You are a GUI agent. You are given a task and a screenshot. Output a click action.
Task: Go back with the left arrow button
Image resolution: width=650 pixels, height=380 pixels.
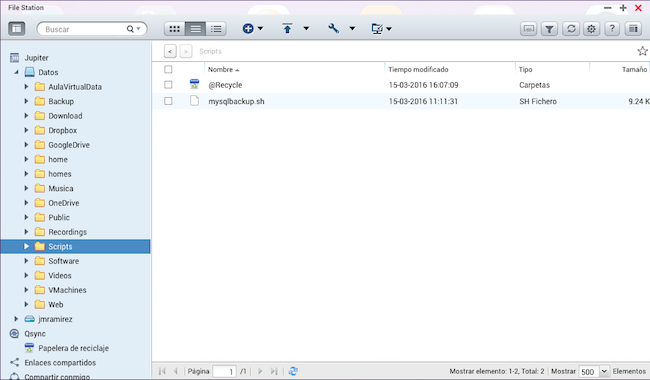(x=170, y=51)
